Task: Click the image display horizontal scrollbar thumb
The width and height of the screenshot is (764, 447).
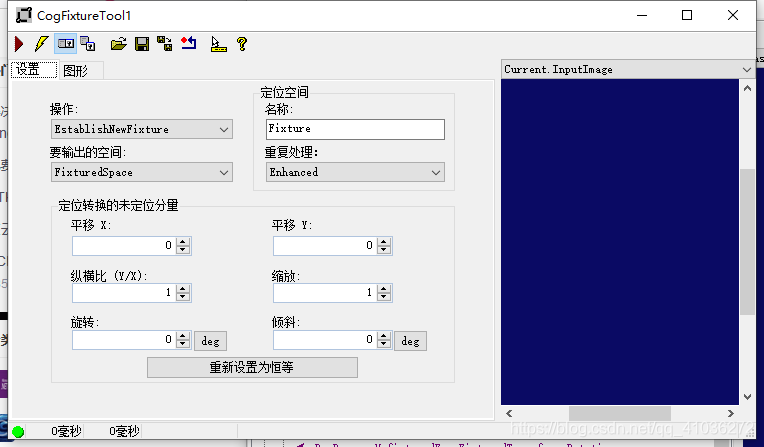Action: pyautogui.click(x=620, y=413)
